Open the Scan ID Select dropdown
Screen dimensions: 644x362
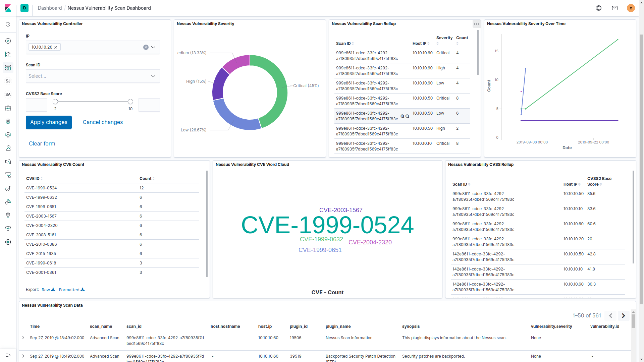[93, 76]
